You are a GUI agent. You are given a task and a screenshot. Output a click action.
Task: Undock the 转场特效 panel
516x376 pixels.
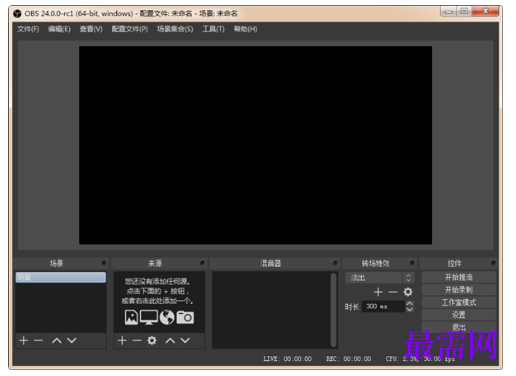412,263
